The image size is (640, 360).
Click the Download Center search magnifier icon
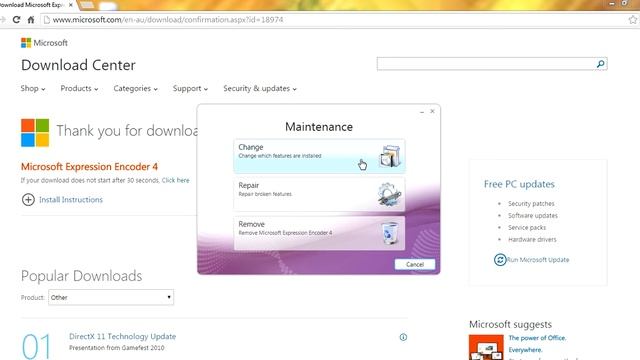click(600, 64)
